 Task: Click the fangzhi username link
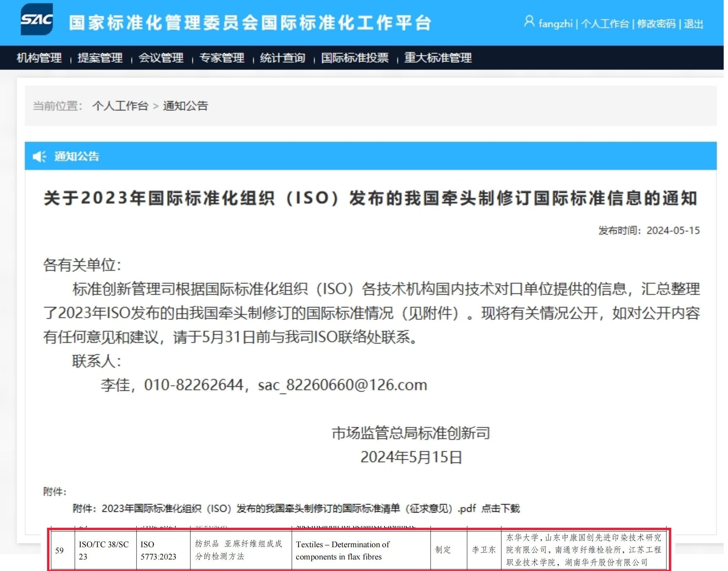click(555, 24)
